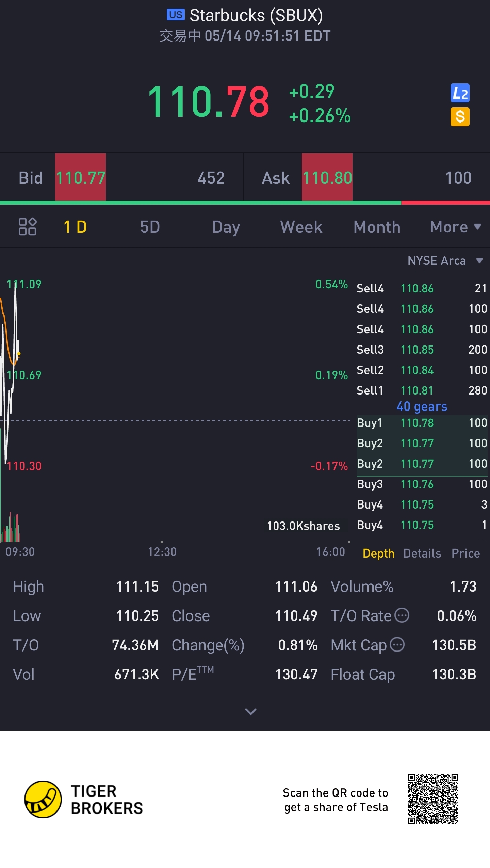The width and height of the screenshot is (490, 868).
Task: Switch to the Price tab
Action: coord(465,553)
